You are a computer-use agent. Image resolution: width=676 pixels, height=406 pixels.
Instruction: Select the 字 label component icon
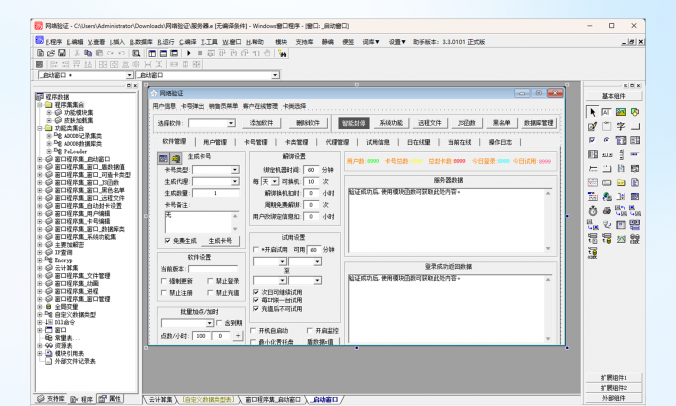[621, 126]
